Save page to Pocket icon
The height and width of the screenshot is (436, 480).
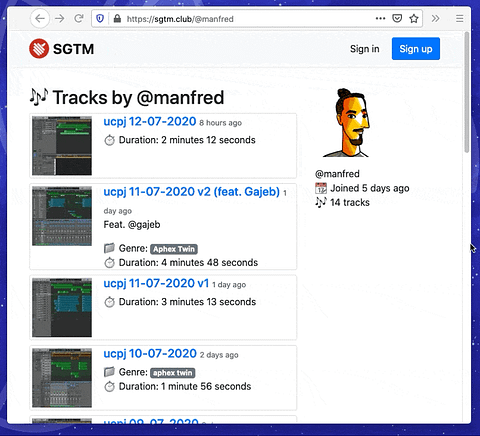coord(397,18)
